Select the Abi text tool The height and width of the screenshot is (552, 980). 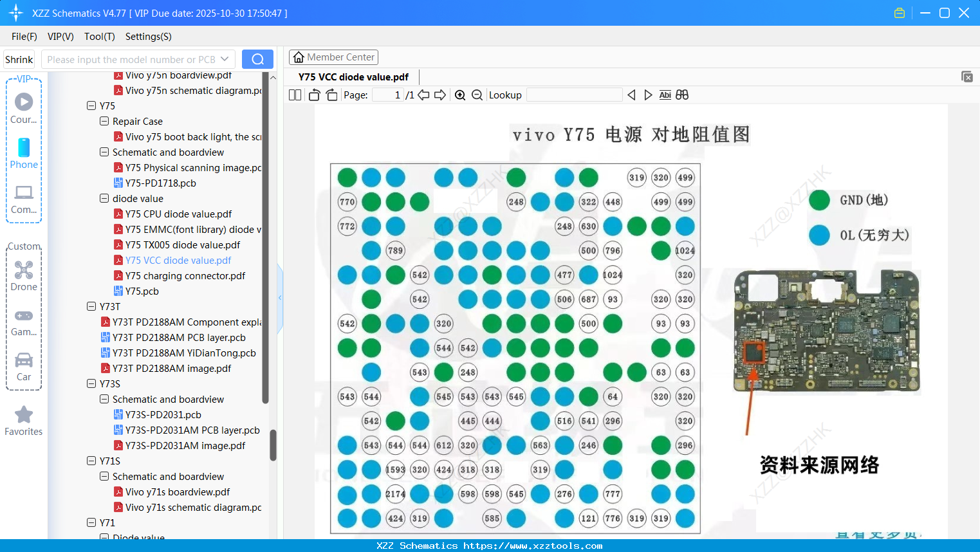pyautogui.click(x=665, y=95)
